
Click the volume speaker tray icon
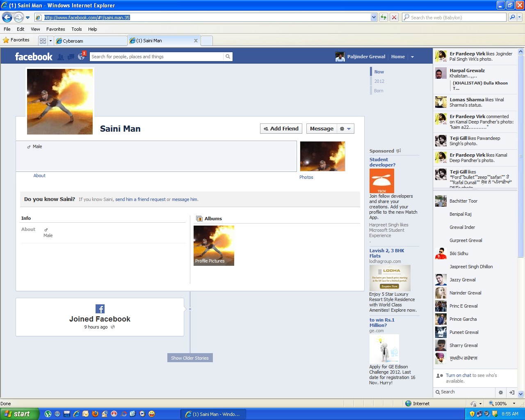pos(486,414)
